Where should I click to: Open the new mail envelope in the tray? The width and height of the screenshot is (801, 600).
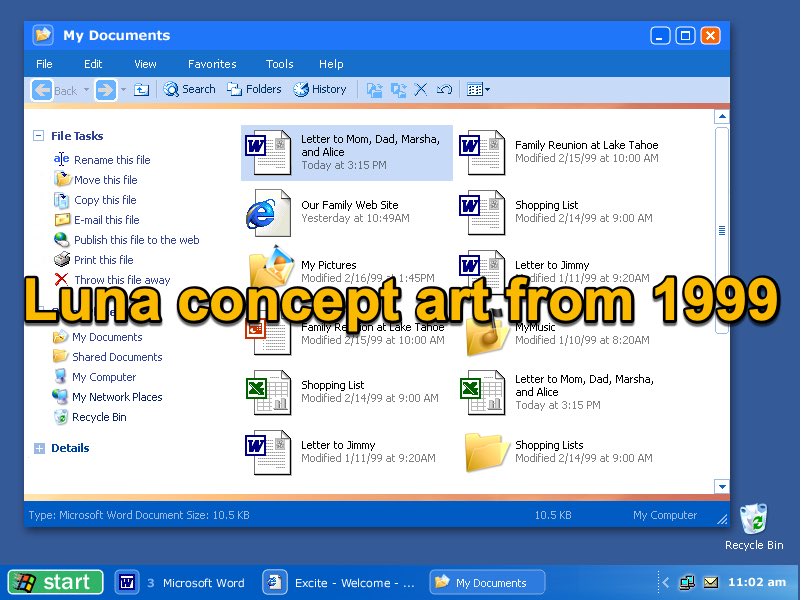[x=711, y=582]
